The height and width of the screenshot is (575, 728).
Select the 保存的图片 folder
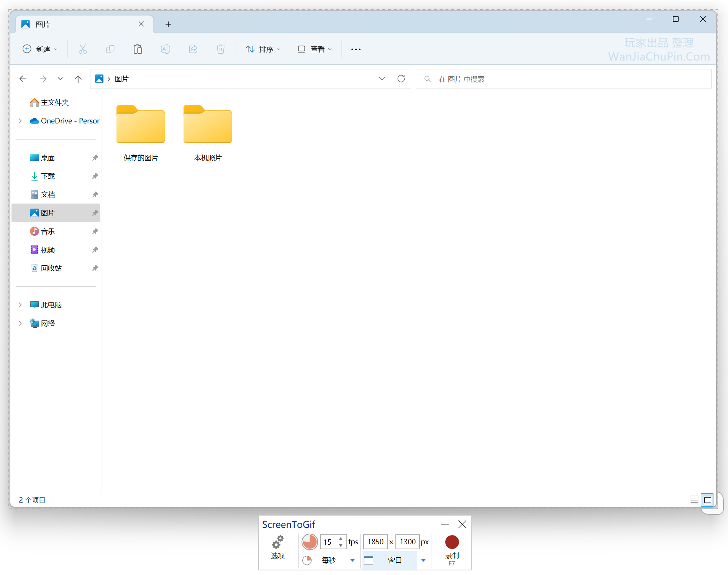tap(141, 133)
